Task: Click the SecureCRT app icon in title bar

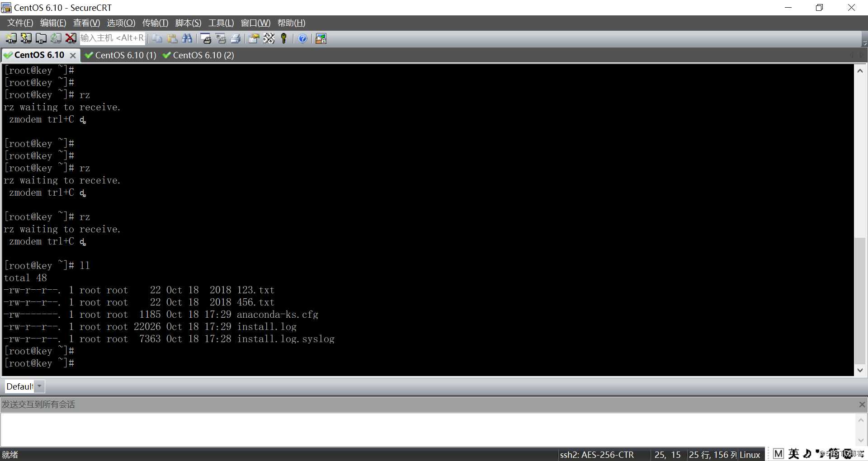Action: coord(6,8)
